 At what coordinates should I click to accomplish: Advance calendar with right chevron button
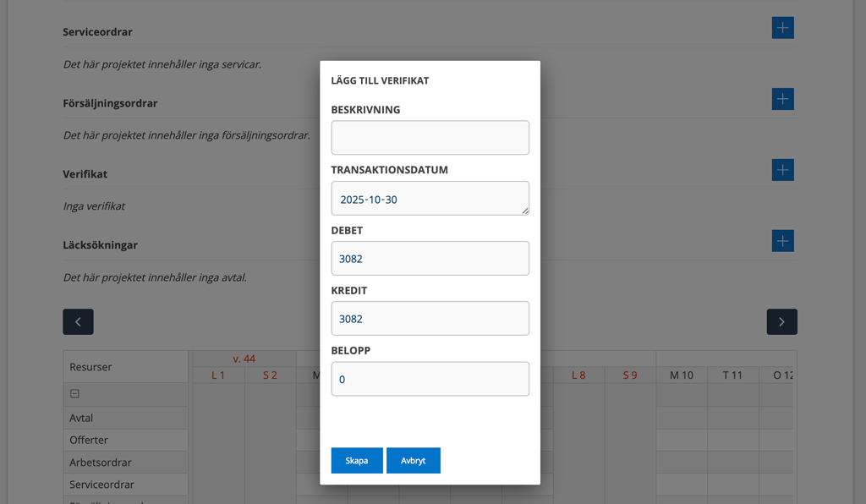(x=781, y=321)
